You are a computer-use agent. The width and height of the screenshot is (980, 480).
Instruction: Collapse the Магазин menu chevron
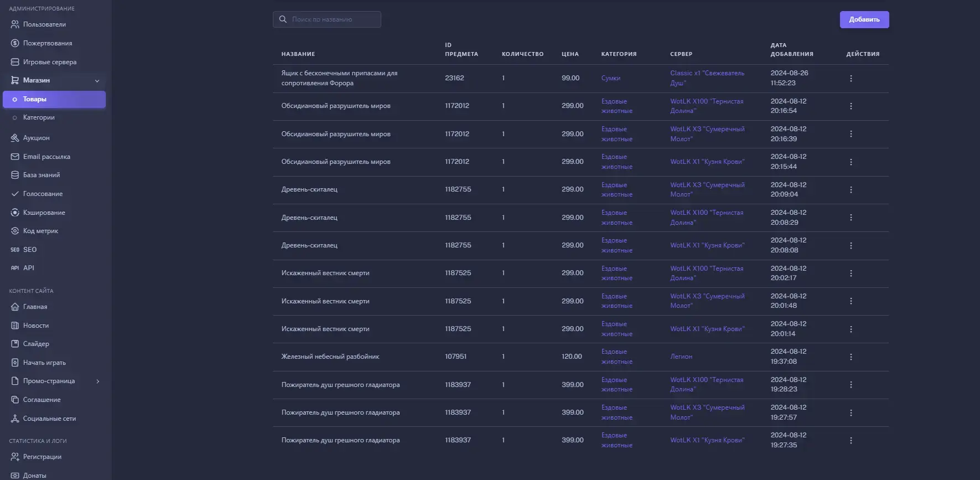pyautogui.click(x=97, y=81)
